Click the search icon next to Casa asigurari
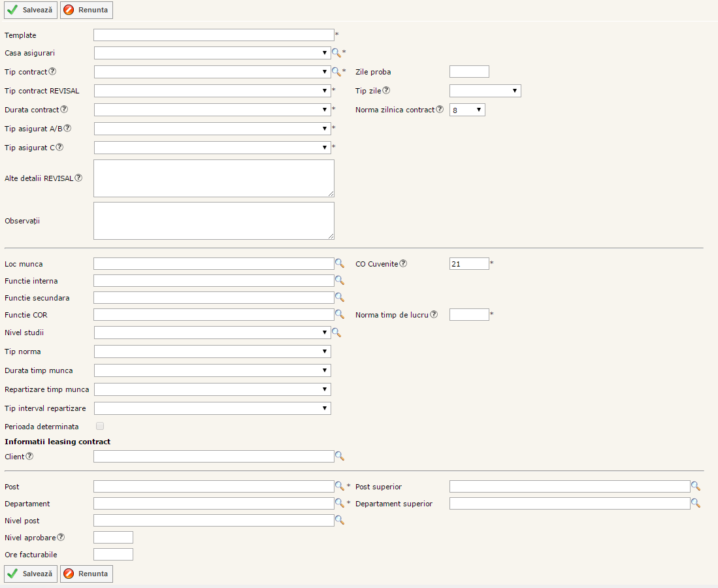This screenshot has height=588, width=718. [336, 53]
